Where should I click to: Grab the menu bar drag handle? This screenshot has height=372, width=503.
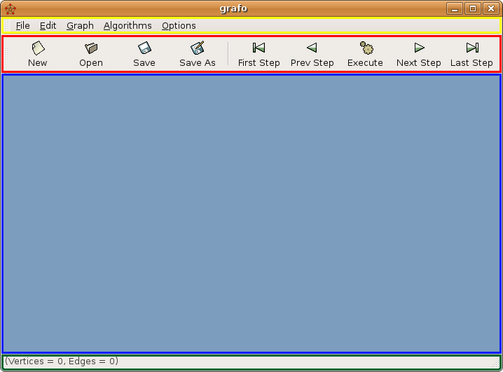pyautogui.click(x=7, y=26)
